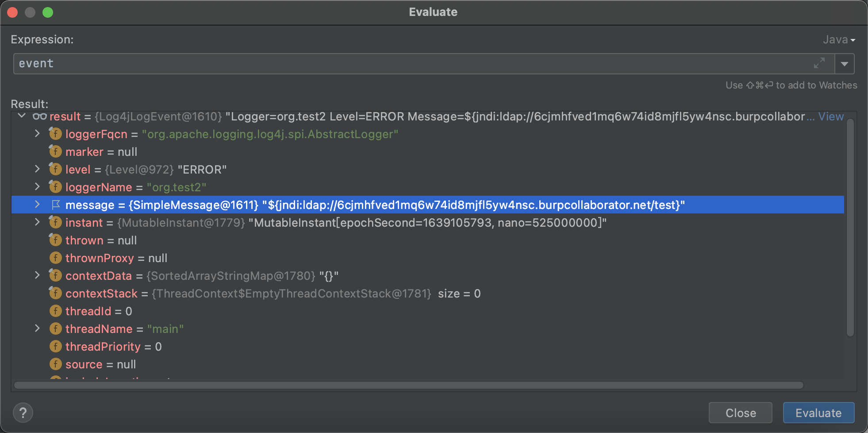Select the marker = null row

pyautogui.click(x=427, y=151)
